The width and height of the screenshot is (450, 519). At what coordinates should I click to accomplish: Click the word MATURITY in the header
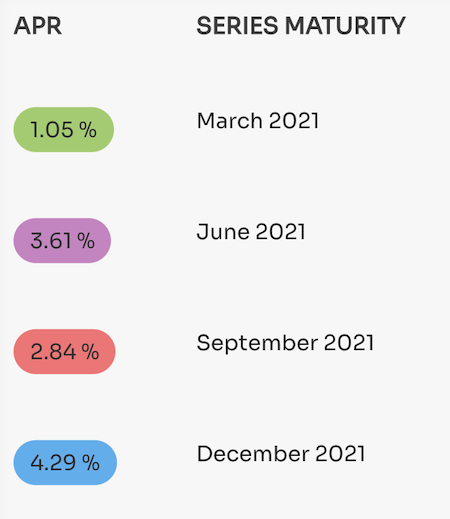[345, 26]
